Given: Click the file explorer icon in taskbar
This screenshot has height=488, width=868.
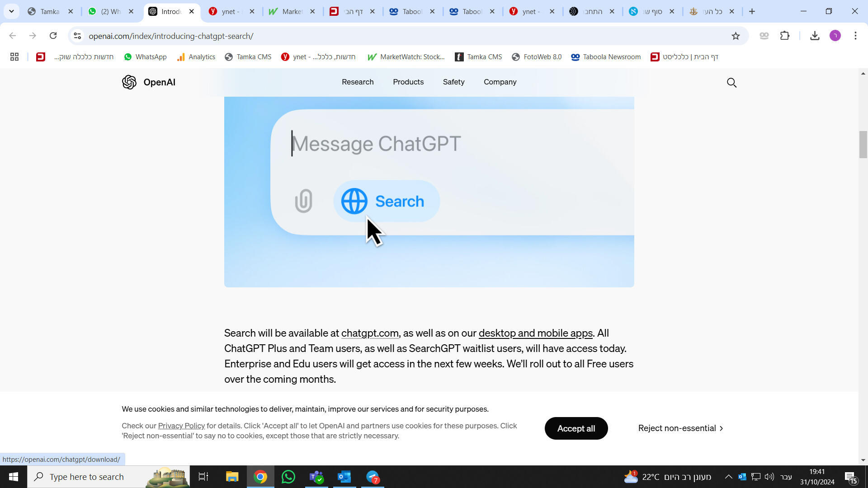Looking at the screenshot, I should (x=232, y=477).
